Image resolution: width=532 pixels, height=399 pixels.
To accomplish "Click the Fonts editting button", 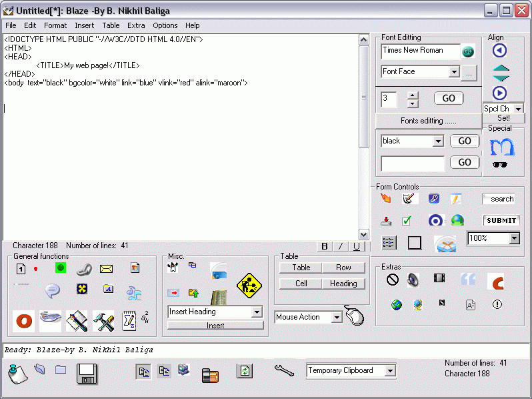I will [x=429, y=121].
